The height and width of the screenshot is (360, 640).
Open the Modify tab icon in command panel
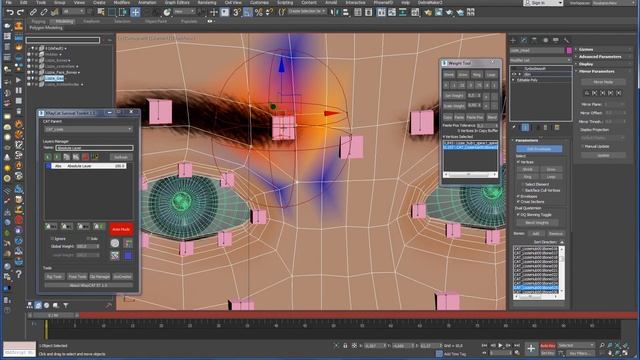pyautogui.click(x=524, y=40)
